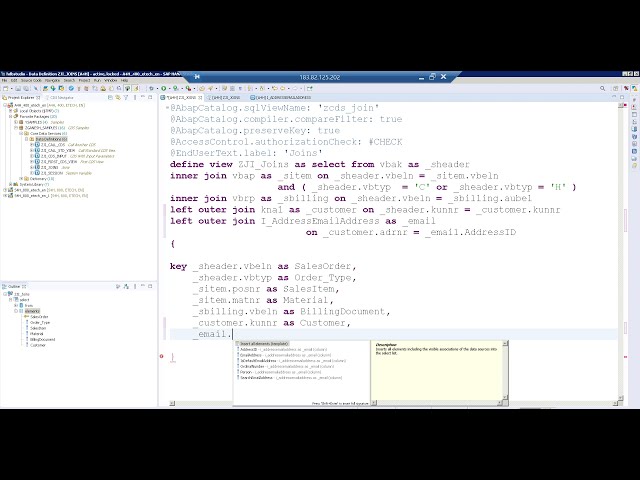The width and height of the screenshot is (640, 480).
Task: Choose AddressID autocomplete suggestion
Action: (x=249, y=349)
